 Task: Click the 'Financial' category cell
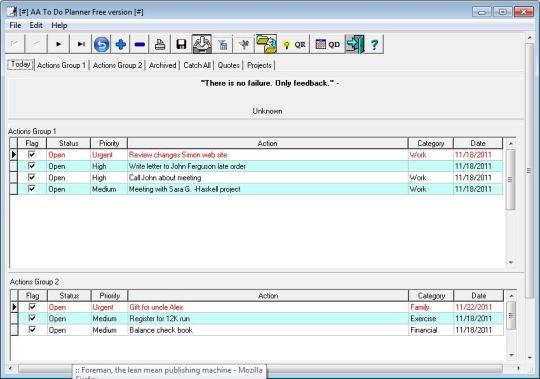pyautogui.click(x=431, y=330)
